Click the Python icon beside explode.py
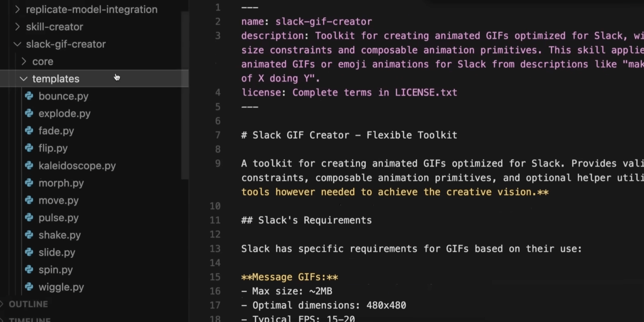 (x=29, y=113)
